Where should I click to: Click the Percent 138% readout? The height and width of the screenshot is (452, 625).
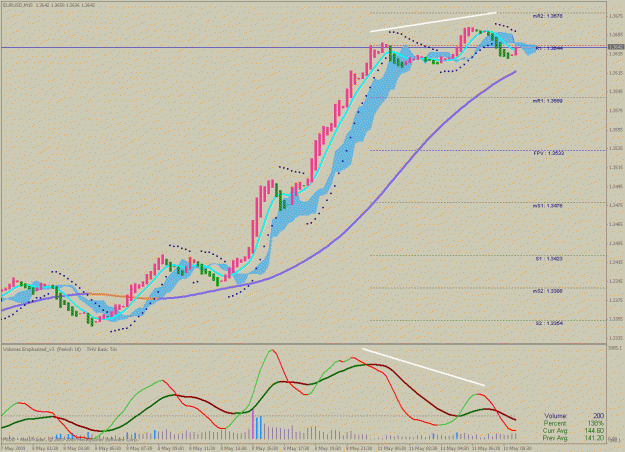574,423
